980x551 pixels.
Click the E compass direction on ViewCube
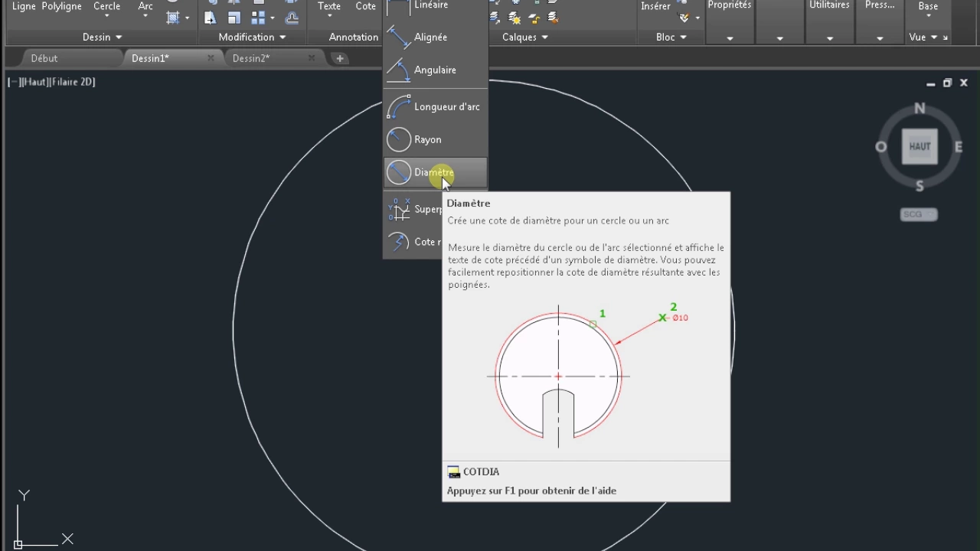click(959, 147)
